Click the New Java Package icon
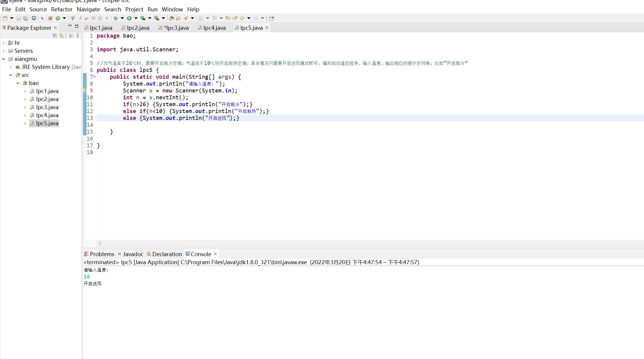Viewport: 644px width, 359px height. tap(50, 18)
